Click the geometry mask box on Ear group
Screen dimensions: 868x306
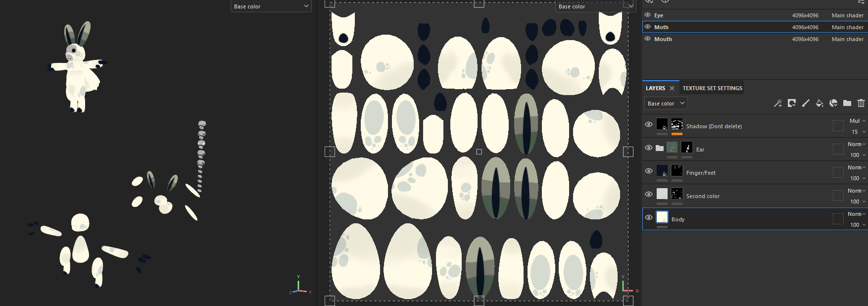pyautogui.click(x=838, y=149)
